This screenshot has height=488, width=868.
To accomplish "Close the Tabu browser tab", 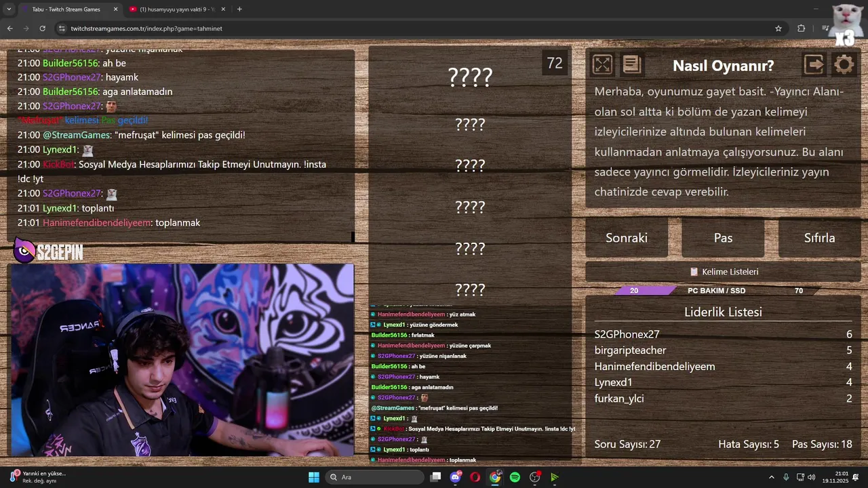I will [115, 9].
